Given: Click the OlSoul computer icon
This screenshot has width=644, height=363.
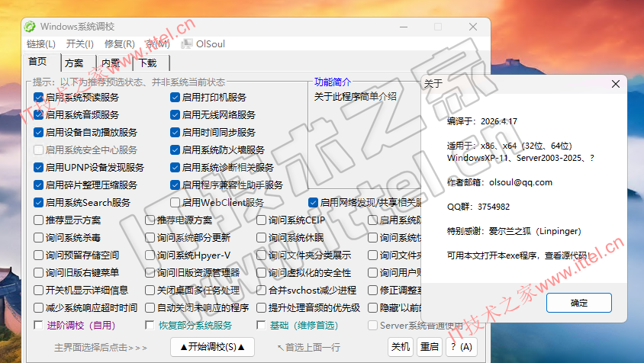Looking at the screenshot, I should pyautogui.click(x=187, y=44).
